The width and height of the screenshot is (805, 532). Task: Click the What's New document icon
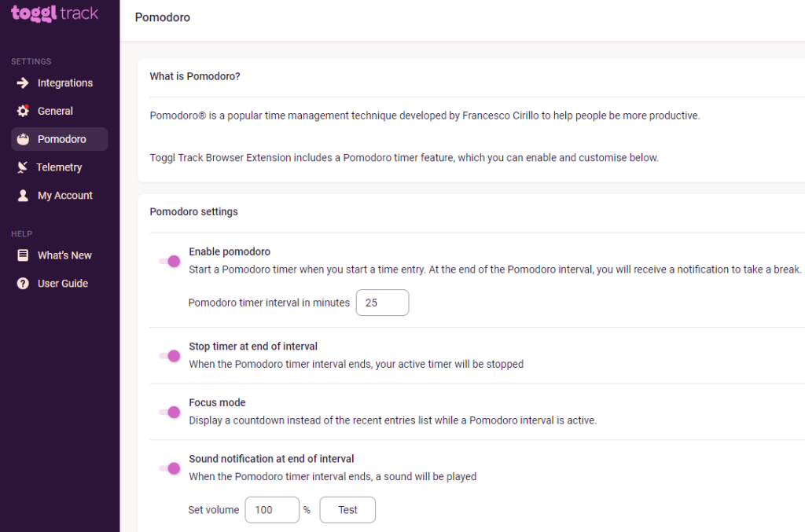point(23,255)
